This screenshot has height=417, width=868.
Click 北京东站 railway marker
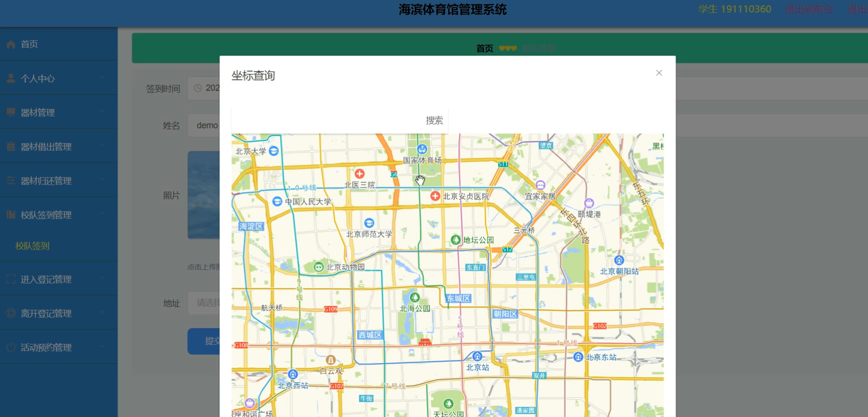point(578,357)
